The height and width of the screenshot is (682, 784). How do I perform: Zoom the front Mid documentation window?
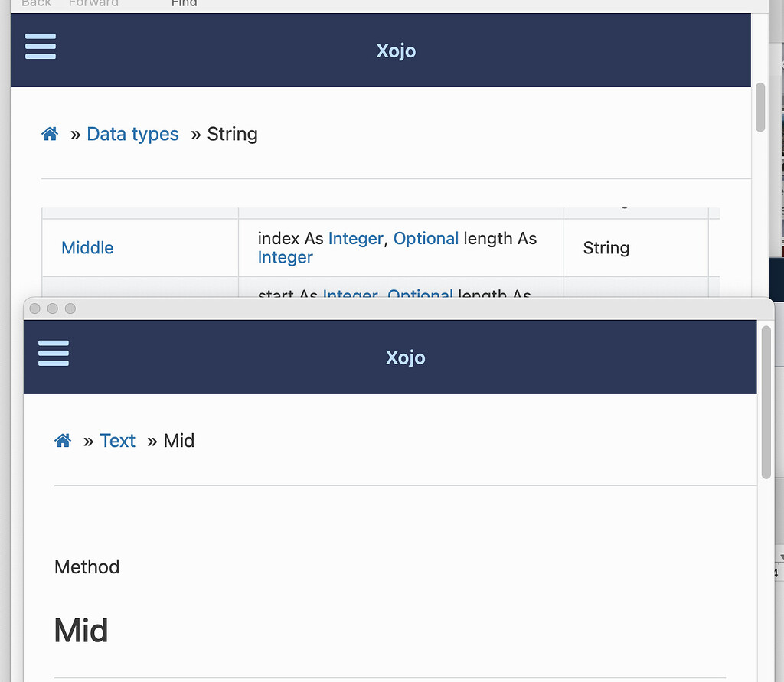[70, 308]
